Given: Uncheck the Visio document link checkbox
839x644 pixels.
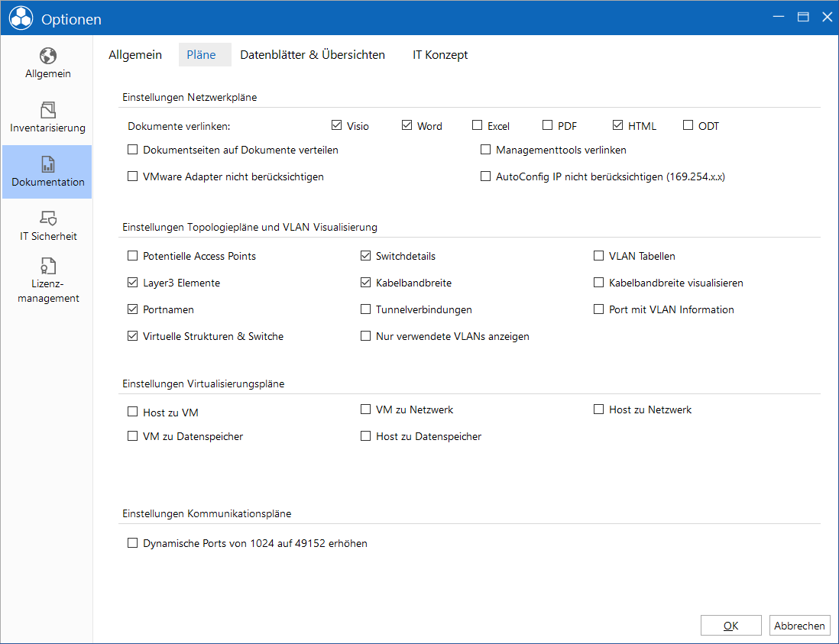Looking at the screenshot, I should pos(336,125).
